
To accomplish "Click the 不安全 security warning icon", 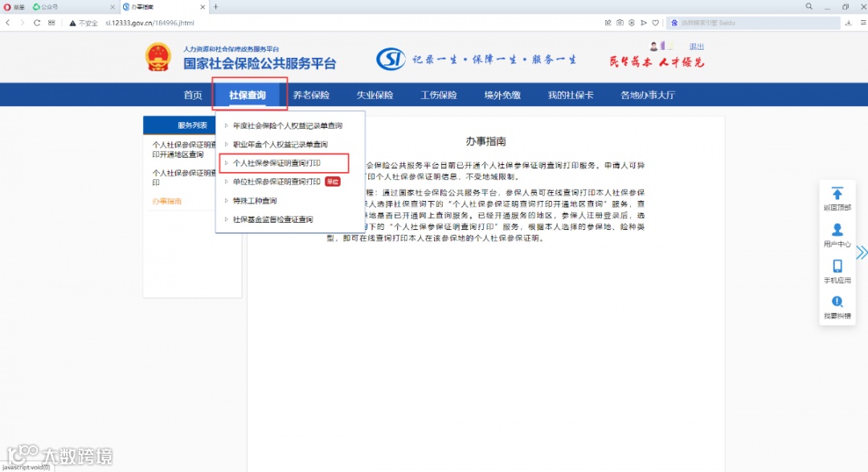I will click(72, 23).
